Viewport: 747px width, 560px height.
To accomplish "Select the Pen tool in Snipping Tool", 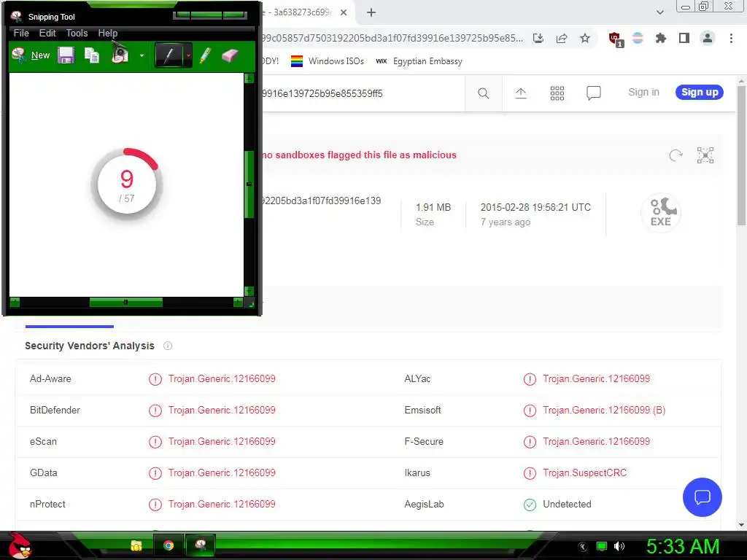I will point(169,55).
